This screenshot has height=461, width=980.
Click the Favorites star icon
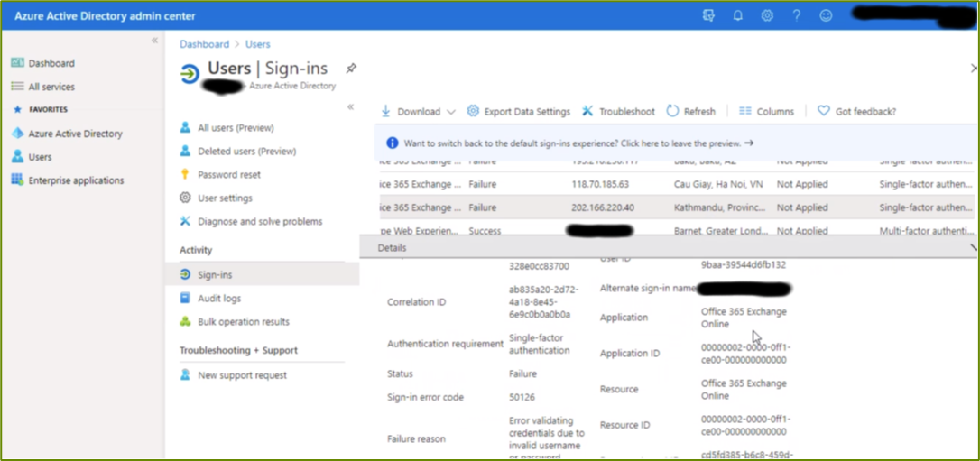(x=17, y=109)
